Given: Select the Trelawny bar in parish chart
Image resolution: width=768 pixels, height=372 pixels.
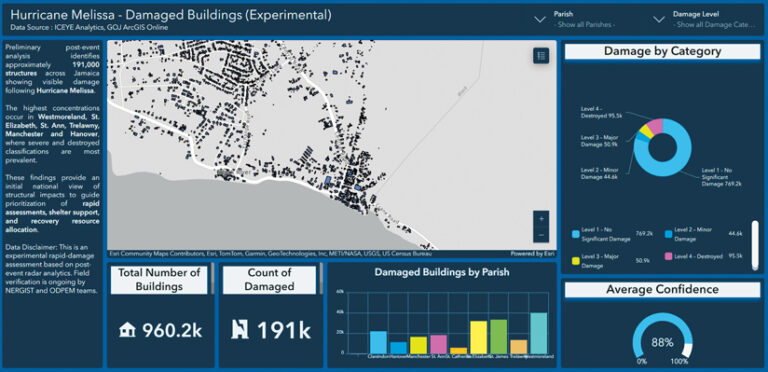Looking at the screenshot, I should click(519, 347).
